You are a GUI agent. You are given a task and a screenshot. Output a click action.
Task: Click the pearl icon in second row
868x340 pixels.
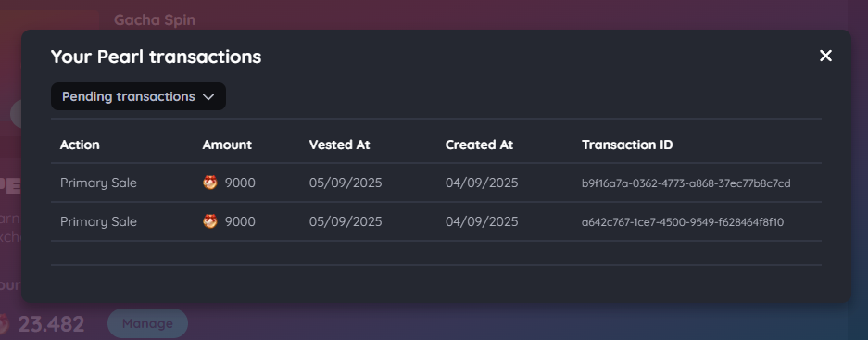pos(209,221)
